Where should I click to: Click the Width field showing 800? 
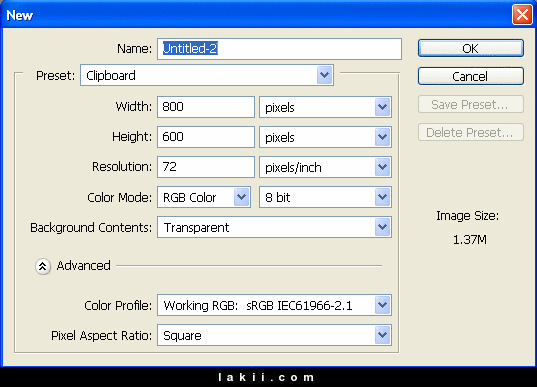coord(206,107)
